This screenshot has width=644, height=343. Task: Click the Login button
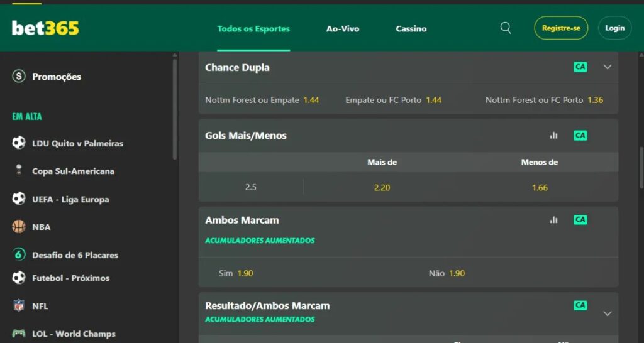pos(614,28)
